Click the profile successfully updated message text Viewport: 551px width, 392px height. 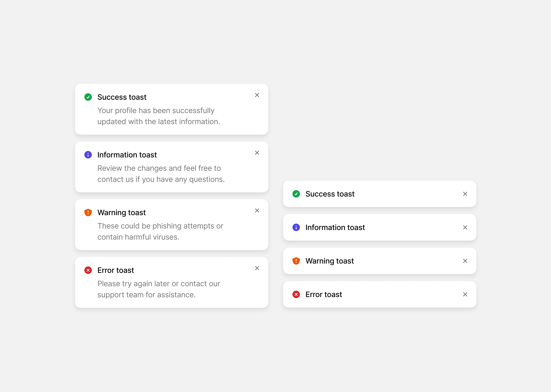coord(158,116)
